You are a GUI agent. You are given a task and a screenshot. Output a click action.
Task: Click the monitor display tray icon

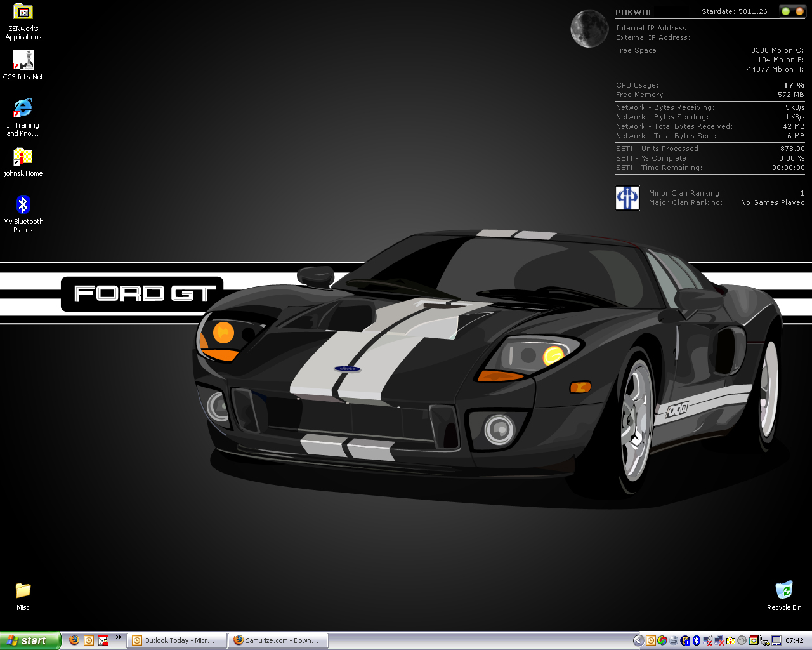(776, 640)
